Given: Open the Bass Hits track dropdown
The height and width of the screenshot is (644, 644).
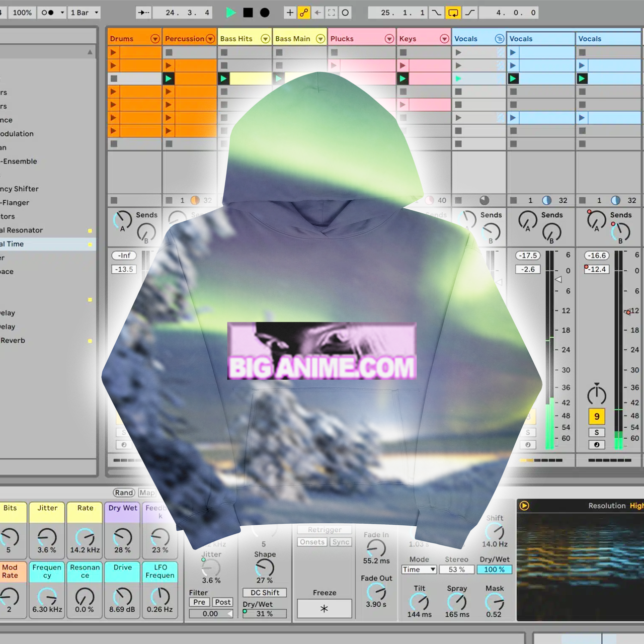Looking at the screenshot, I should 265,39.
